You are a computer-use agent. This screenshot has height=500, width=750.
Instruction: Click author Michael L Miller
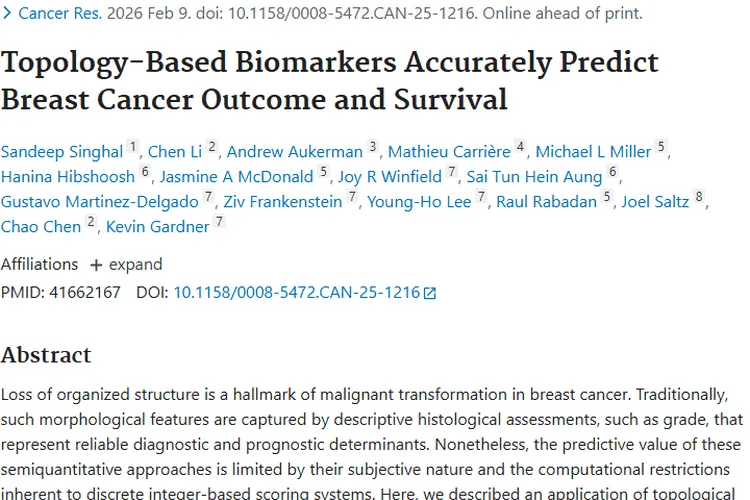click(594, 152)
